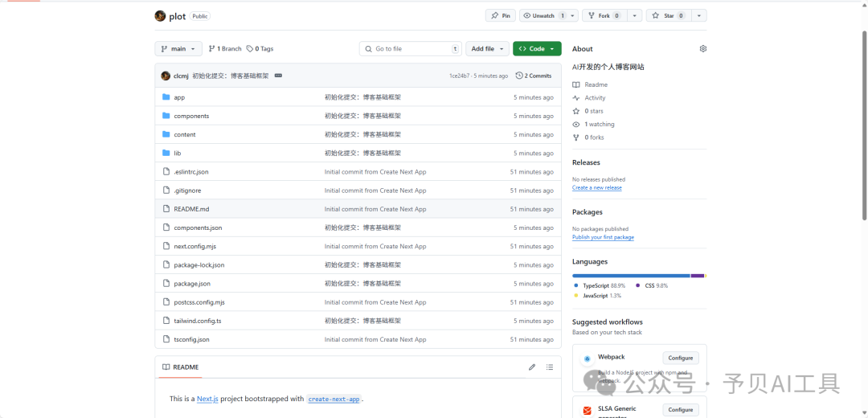This screenshot has width=868, height=418.
Task: Open the lib folder icon
Action: (166, 153)
